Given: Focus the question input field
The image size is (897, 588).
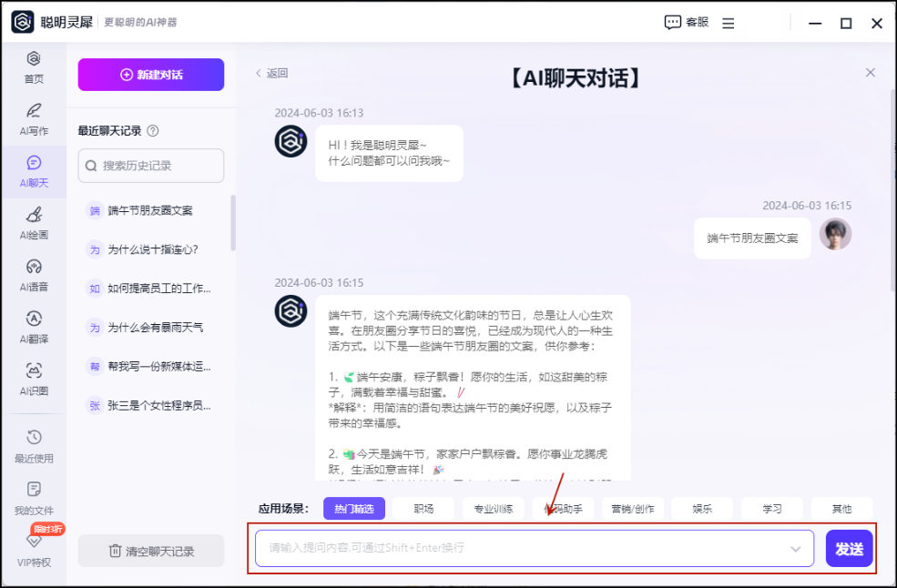Looking at the screenshot, I should (x=535, y=549).
